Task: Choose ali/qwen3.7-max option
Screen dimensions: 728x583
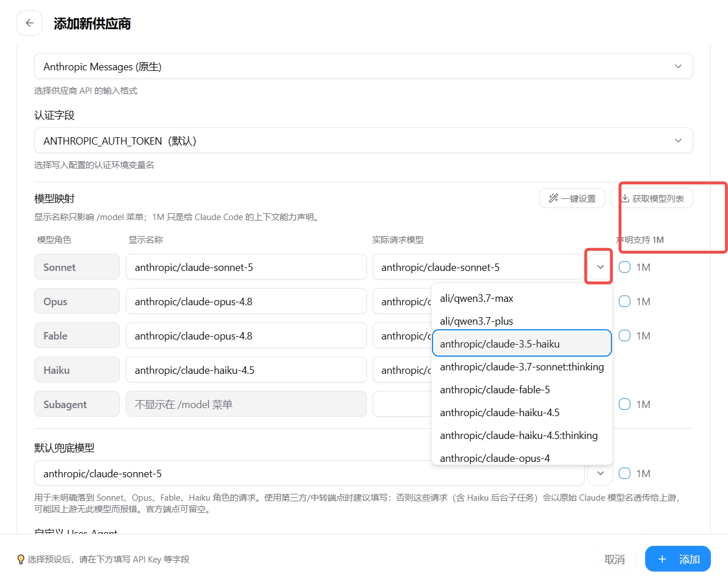Action: tap(522, 298)
